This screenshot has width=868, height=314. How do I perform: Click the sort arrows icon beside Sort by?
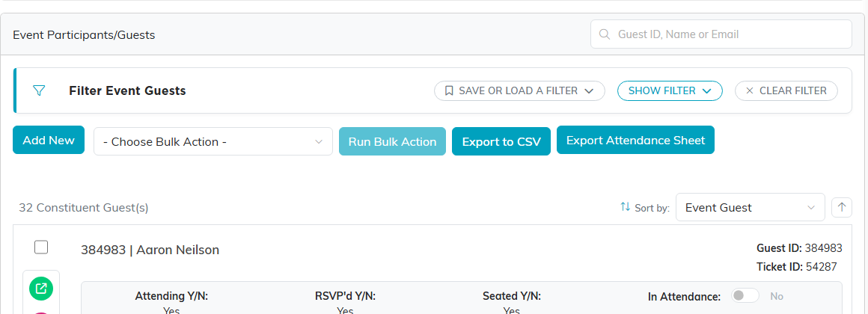tap(625, 207)
